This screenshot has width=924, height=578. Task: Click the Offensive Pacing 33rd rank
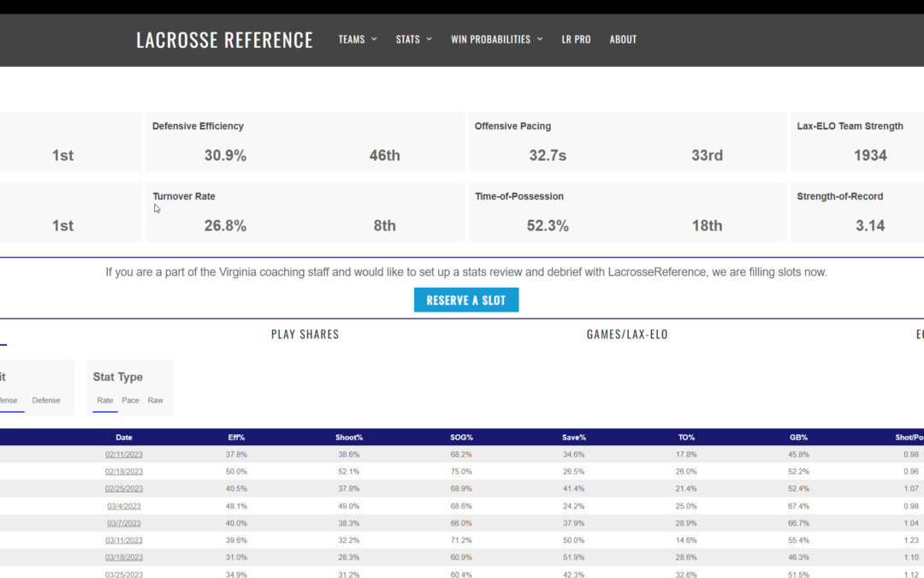707,155
